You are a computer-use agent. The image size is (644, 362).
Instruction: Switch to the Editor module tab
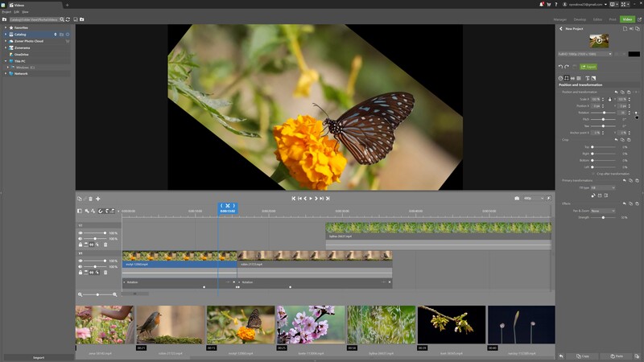[597, 19]
